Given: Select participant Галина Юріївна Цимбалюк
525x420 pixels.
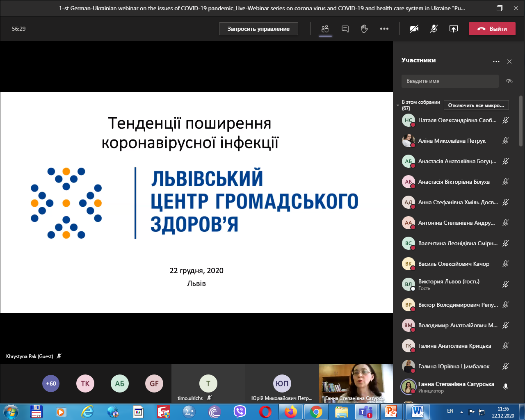Looking at the screenshot, I should click(453, 366).
